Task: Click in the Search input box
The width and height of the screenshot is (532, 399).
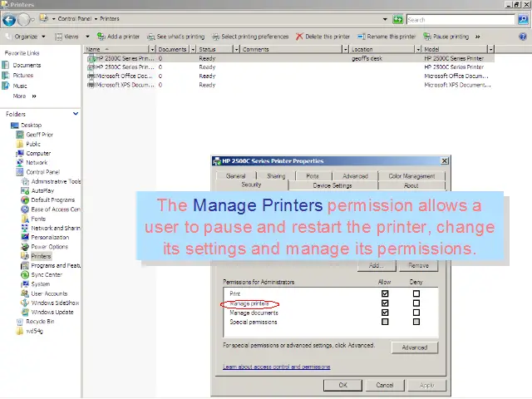Action: click(461, 20)
